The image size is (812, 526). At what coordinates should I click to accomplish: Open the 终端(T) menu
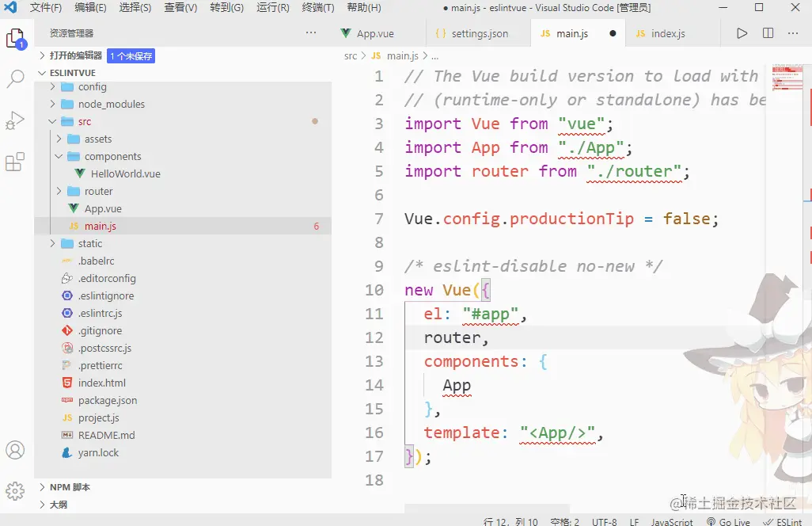318,7
